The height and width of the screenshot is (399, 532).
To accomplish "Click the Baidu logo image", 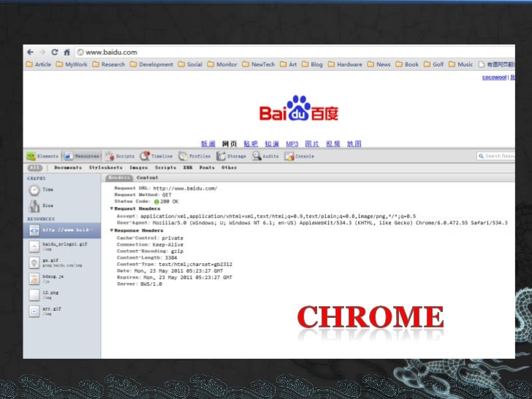I will 299,108.
